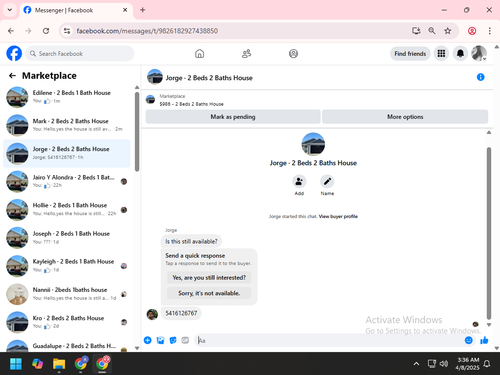This screenshot has width=500, height=375.
Task: Choose a sticker icon in composer
Action: coord(173,340)
